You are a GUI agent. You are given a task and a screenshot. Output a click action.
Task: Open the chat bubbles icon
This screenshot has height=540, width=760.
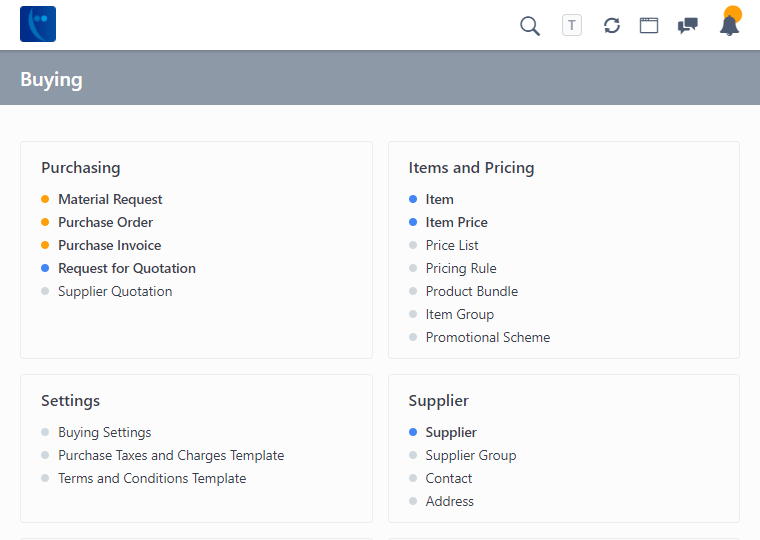point(688,26)
